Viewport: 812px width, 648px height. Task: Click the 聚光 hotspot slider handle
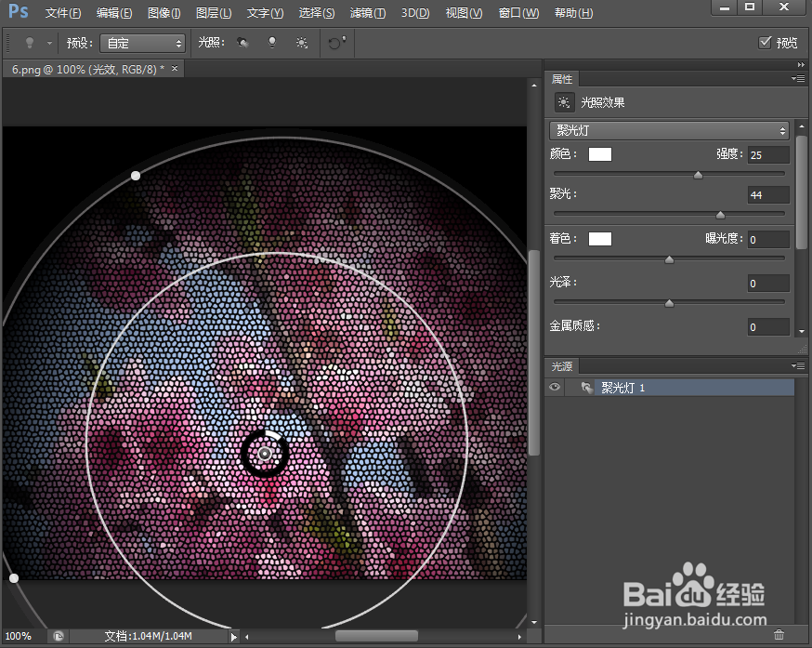click(720, 215)
